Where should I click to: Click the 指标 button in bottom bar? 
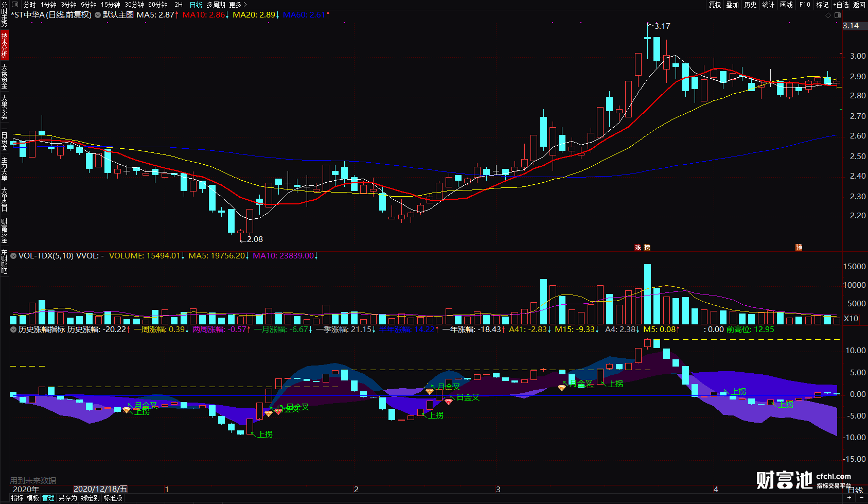(x=17, y=498)
